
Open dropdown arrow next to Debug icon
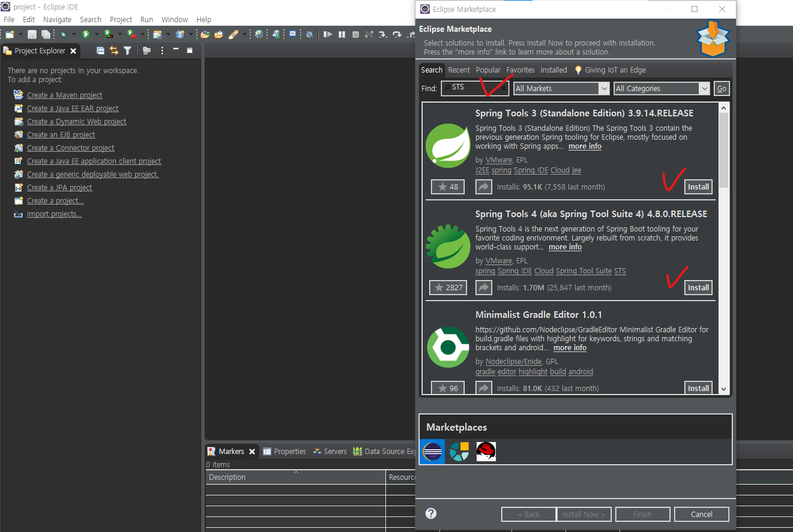(x=74, y=35)
